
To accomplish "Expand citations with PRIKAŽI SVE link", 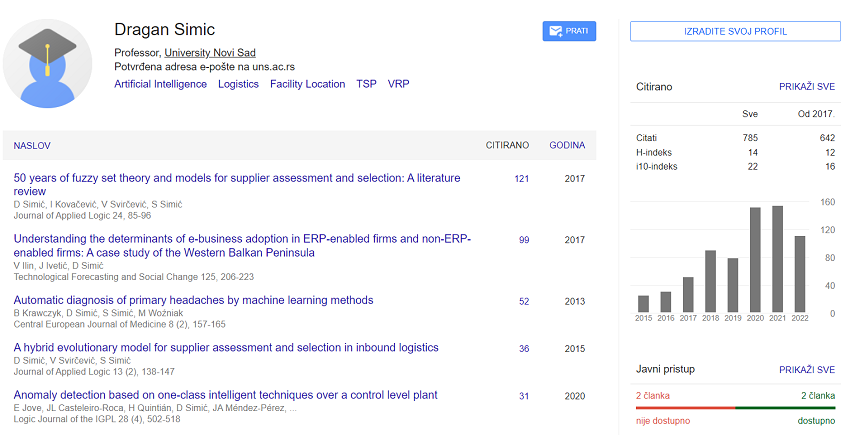I will tap(806, 87).
